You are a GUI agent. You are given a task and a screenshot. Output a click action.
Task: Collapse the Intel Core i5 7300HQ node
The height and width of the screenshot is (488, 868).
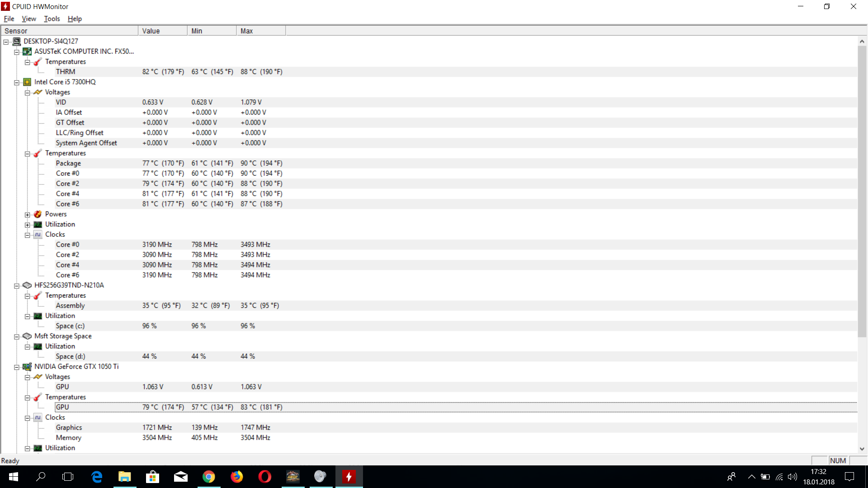(17, 82)
